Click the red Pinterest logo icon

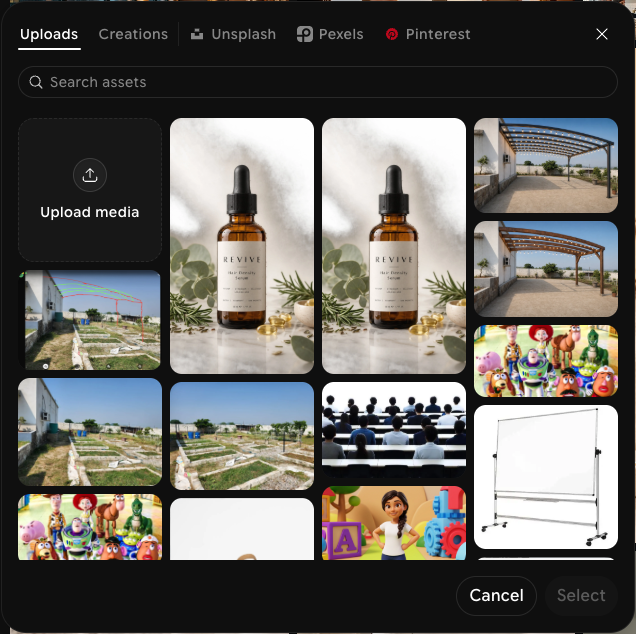392,34
